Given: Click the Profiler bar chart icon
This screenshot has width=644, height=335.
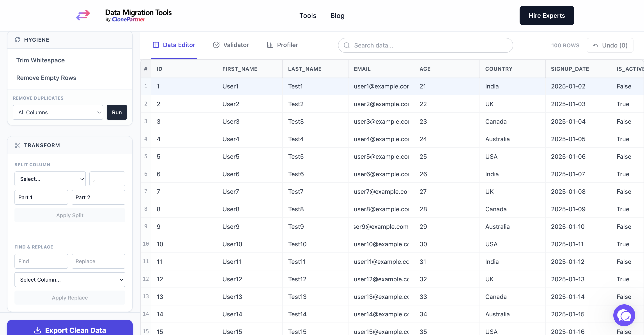Looking at the screenshot, I should 270,45.
